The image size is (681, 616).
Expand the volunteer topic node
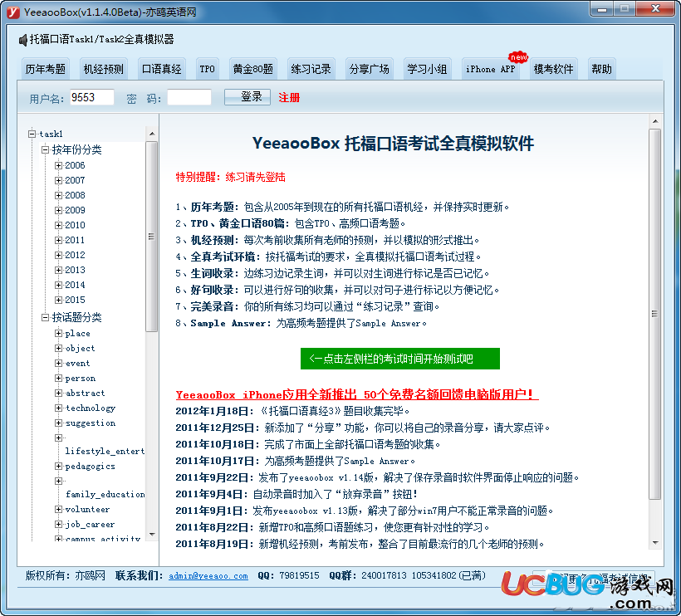(x=58, y=509)
